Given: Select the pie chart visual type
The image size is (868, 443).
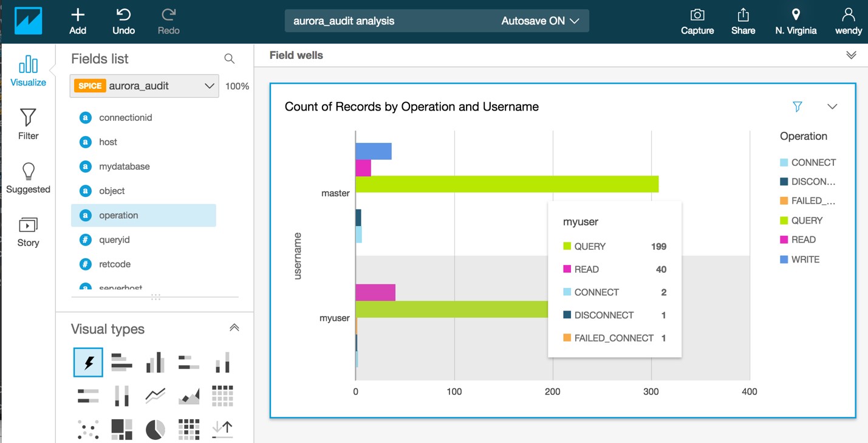Looking at the screenshot, I should click(x=155, y=430).
